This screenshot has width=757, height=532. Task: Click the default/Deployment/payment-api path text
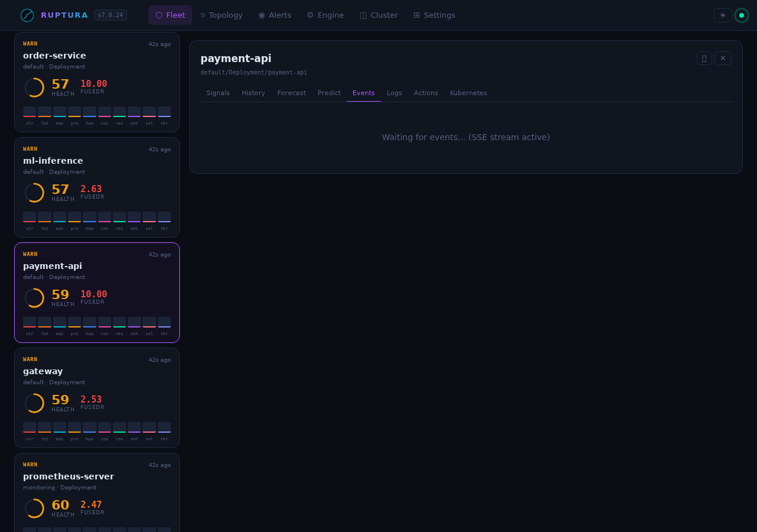(254, 73)
